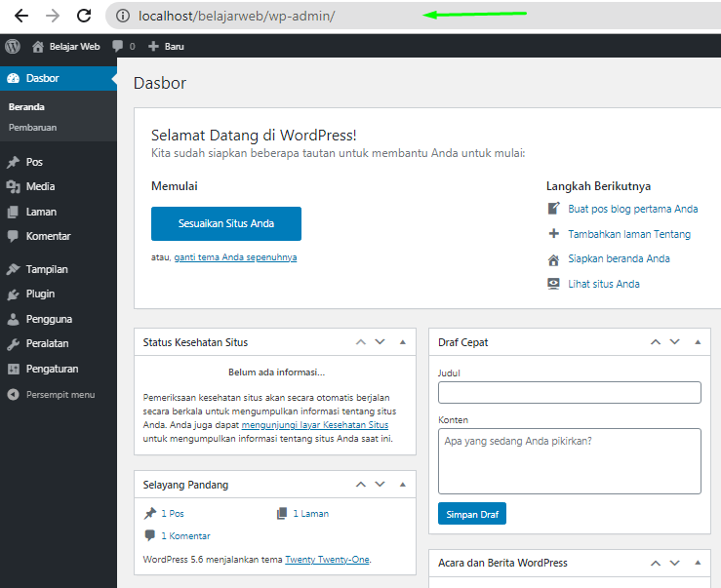Move Draf Cepat panel down
721x588 pixels.
tap(675, 342)
